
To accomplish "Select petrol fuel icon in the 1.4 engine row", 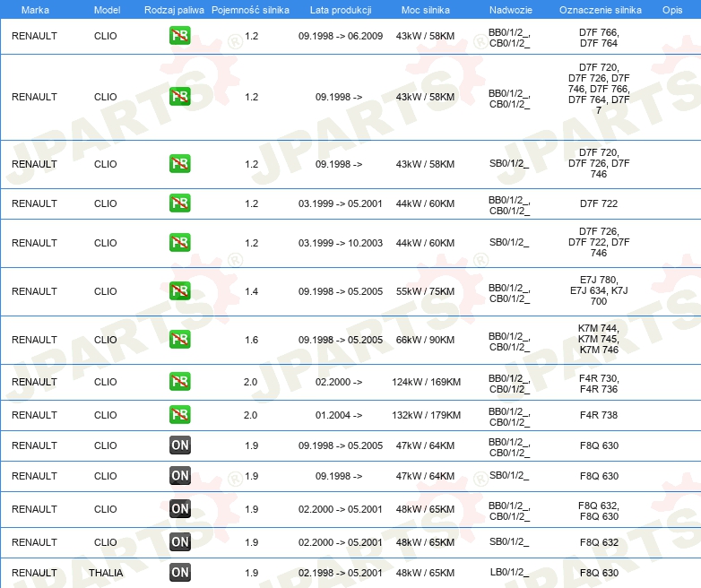I will (179, 290).
